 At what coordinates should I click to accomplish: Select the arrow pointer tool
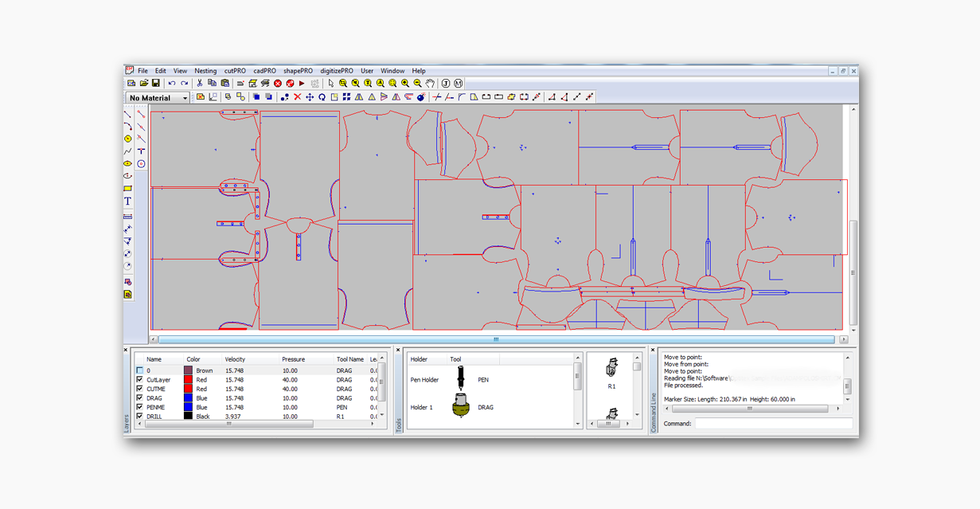(x=331, y=84)
